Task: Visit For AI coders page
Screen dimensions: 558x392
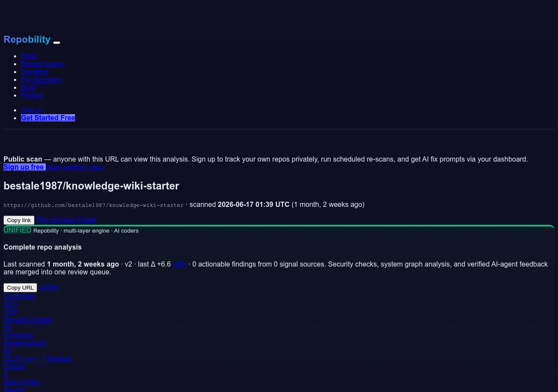Action: [x=41, y=79]
